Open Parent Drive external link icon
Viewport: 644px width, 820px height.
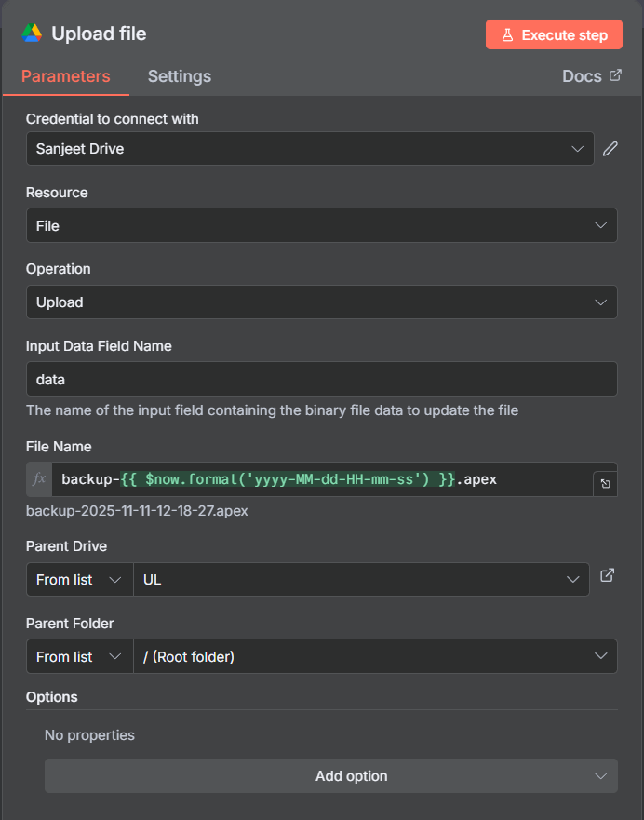tap(607, 576)
